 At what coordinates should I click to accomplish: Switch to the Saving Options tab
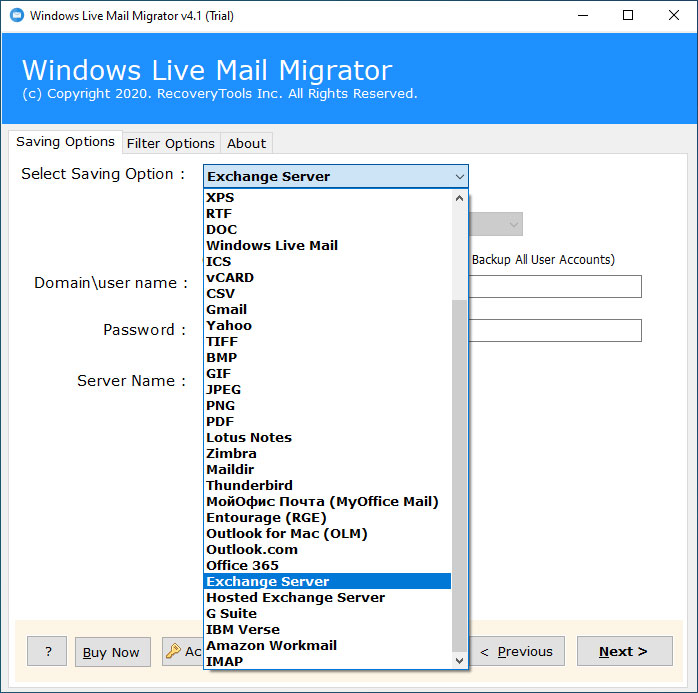click(65, 142)
